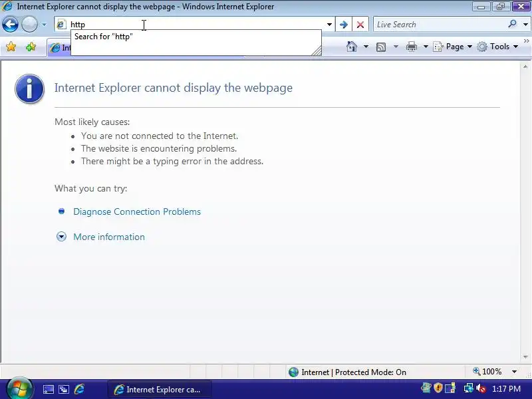Image resolution: width=532 pixels, height=399 pixels.
Task: Go back with the Back arrow button
Action: (x=10, y=25)
